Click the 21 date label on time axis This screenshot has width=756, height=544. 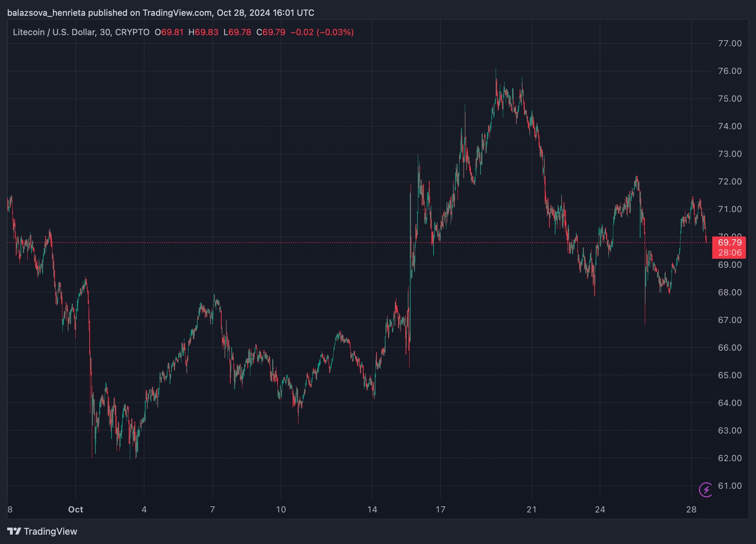(531, 510)
